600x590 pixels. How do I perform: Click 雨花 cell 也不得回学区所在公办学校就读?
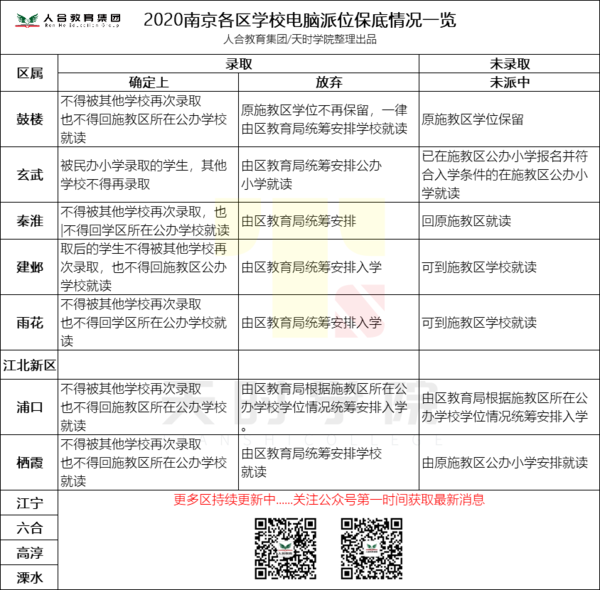click(x=148, y=323)
